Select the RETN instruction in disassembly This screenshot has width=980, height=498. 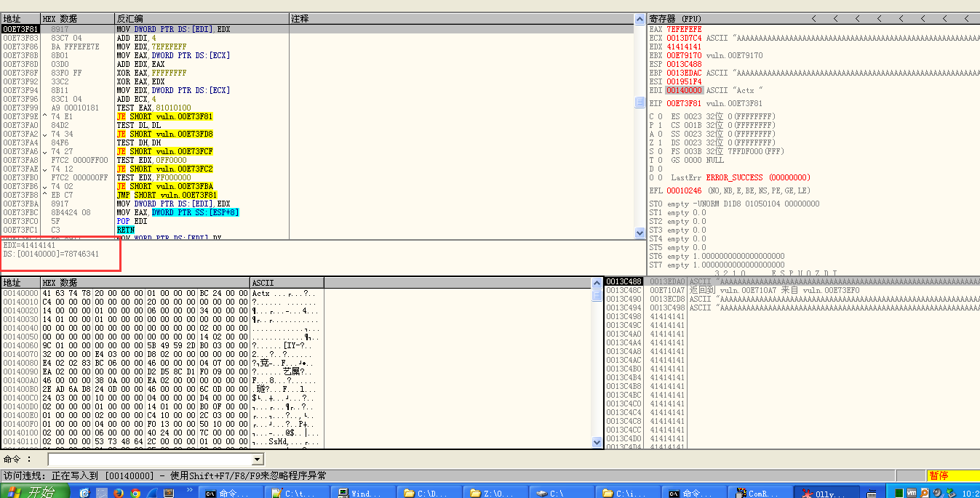tap(127, 230)
